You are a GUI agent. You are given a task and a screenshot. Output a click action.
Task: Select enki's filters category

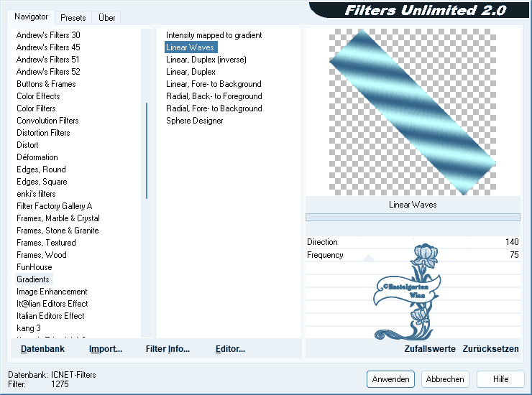coord(36,194)
